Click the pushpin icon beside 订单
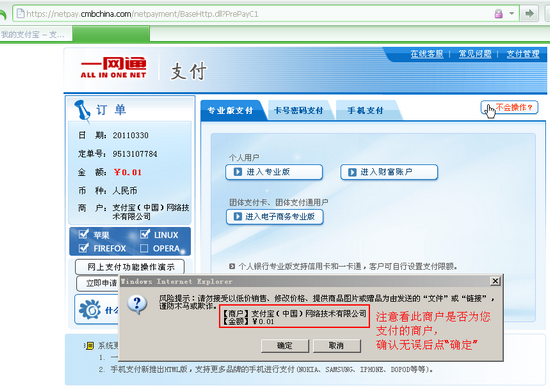 pyautogui.click(x=82, y=111)
